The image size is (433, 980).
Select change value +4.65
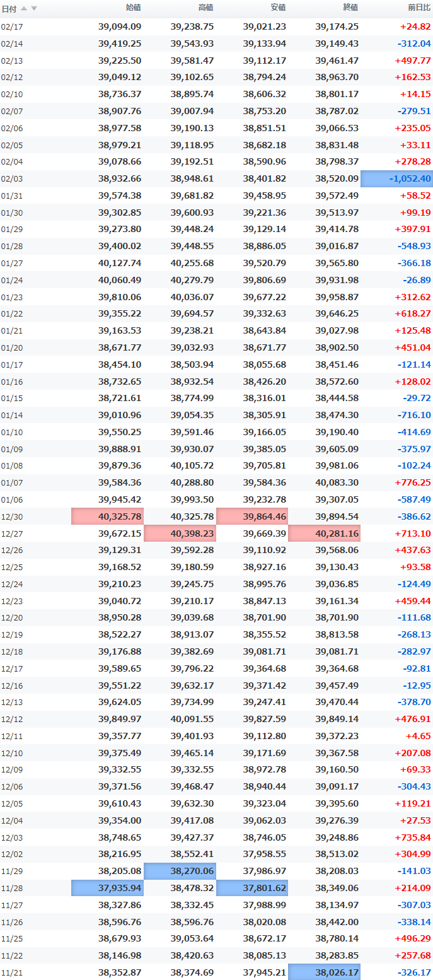tap(419, 736)
